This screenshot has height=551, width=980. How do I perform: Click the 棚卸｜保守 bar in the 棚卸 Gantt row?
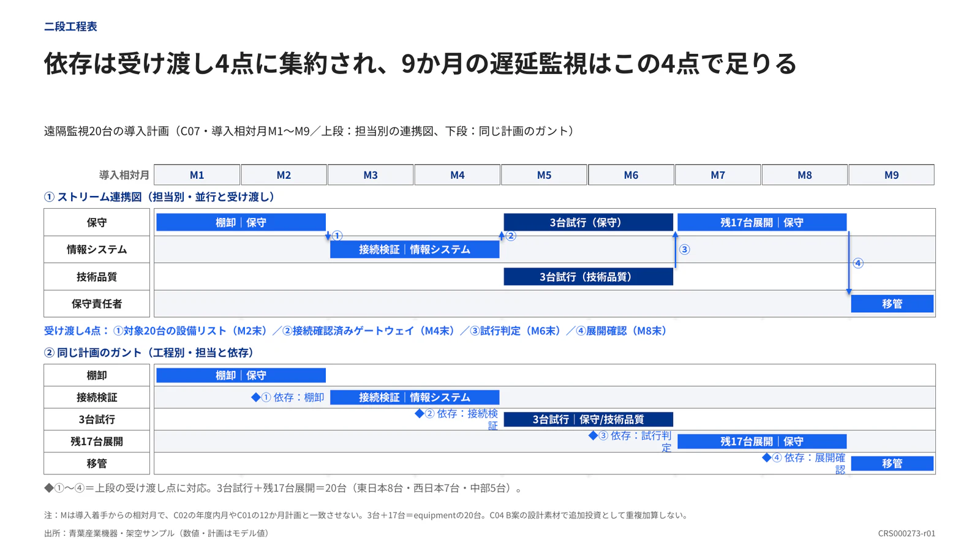tap(241, 375)
